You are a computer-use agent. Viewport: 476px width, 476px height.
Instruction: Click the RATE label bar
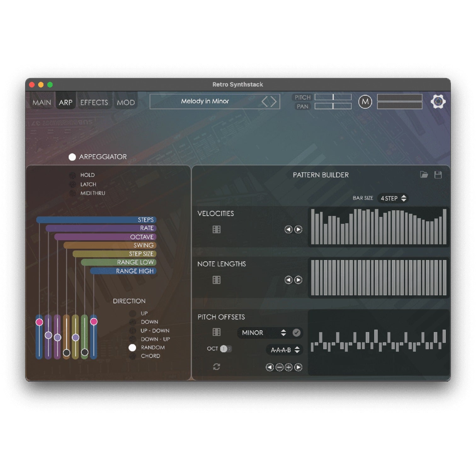click(101, 228)
